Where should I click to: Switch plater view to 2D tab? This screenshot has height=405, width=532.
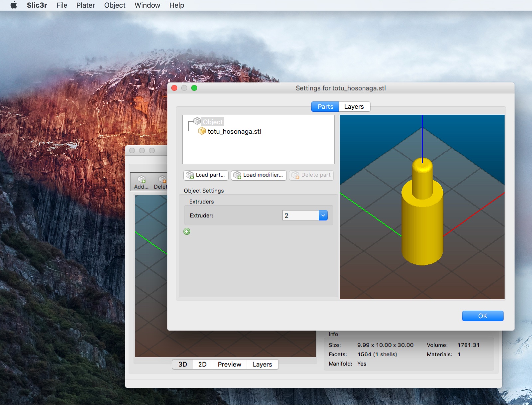[202, 364]
